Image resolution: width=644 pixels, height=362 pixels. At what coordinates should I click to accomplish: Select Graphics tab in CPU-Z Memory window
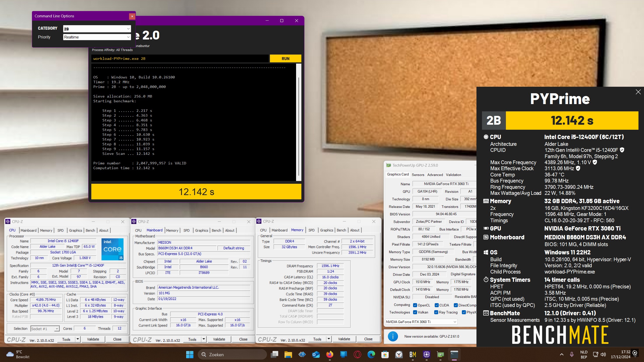(x=327, y=230)
